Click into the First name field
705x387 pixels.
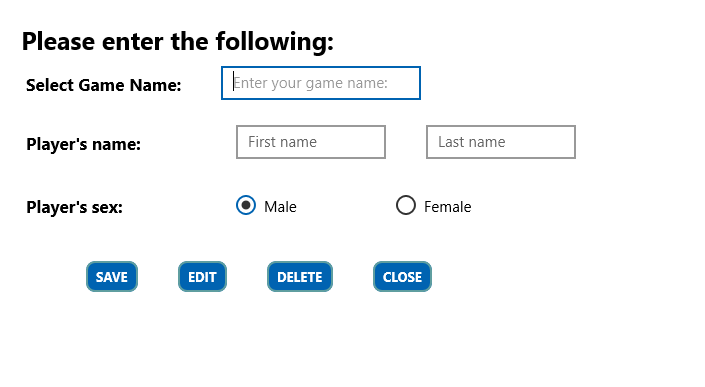coord(311,142)
